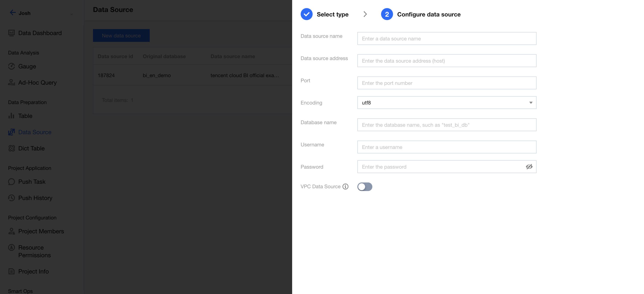
Task: Expand the Josh project selector chevron
Action: click(x=72, y=14)
